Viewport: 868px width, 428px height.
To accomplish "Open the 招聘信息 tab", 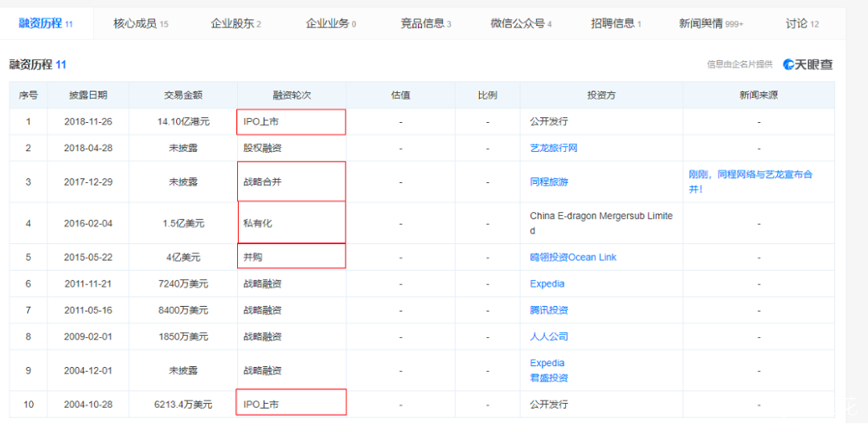I will coord(616,24).
